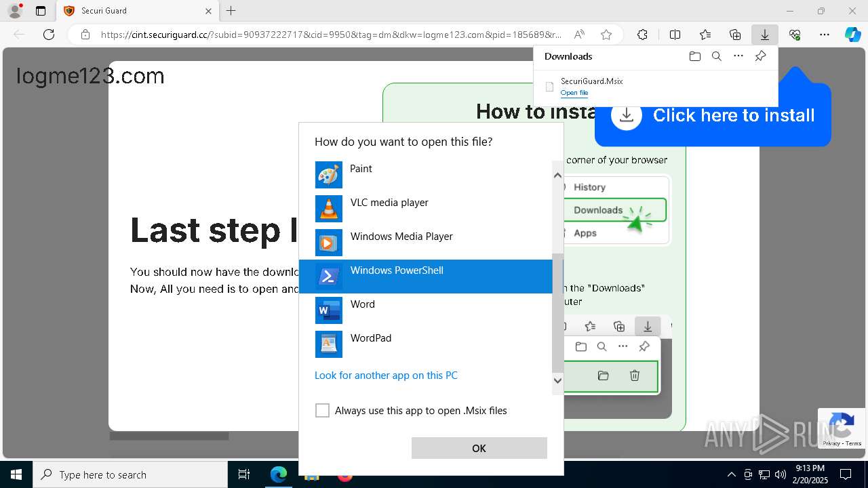Screen dimensions: 868x488
Task: Pin the Downloads panel
Action: (760, 56)
